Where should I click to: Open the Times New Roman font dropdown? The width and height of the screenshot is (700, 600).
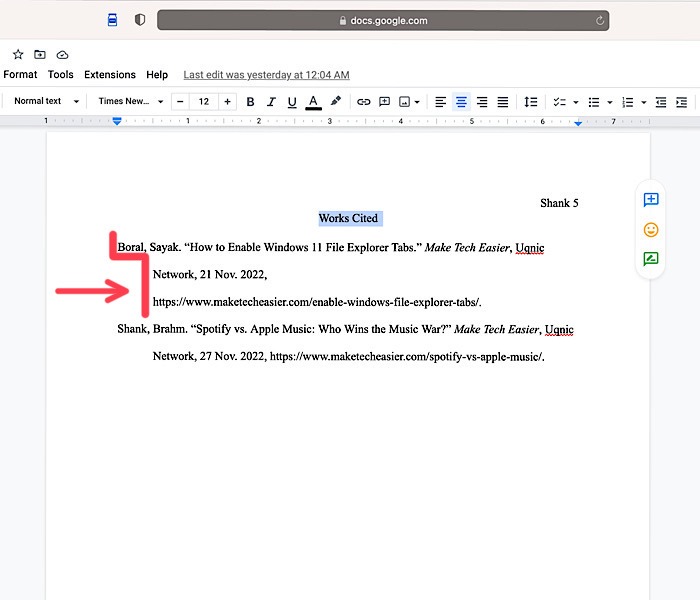pos(130,102)
